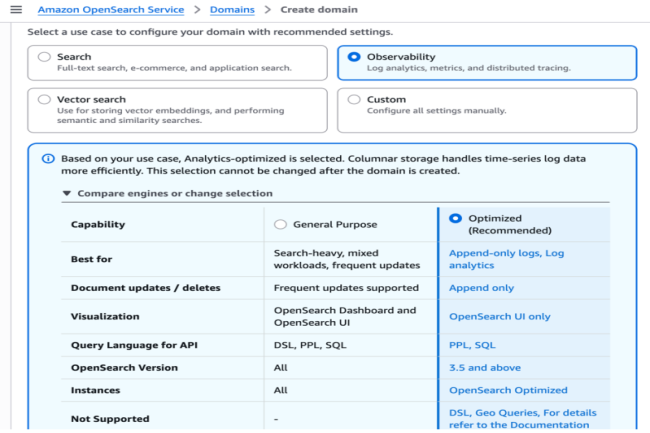Click 'All' in OpenSearch Version row

(x=280, y=368)
